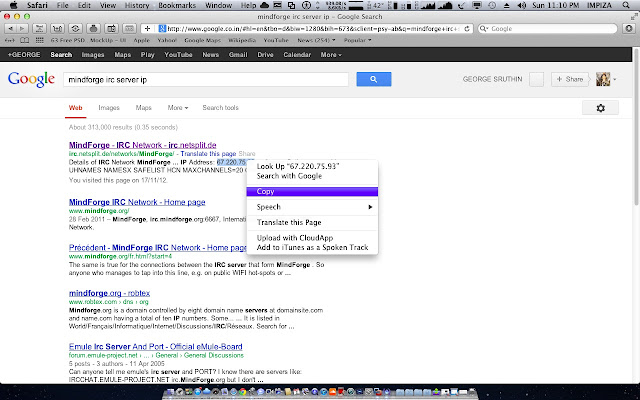The width and height of the screenshot is (640, 400).
Task: Click Translate this page link under first result
Action: pyautogui.click(x=208, y=154)
